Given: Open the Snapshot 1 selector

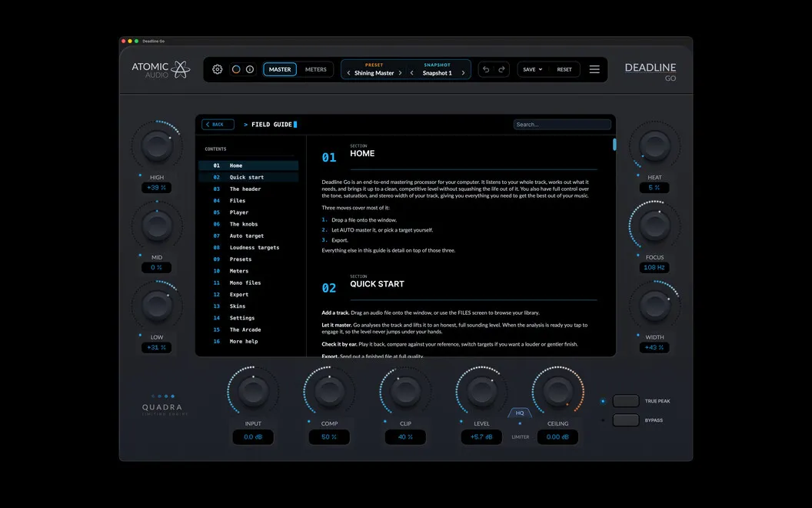Looking at the screenshot, I should pos(437,73).
